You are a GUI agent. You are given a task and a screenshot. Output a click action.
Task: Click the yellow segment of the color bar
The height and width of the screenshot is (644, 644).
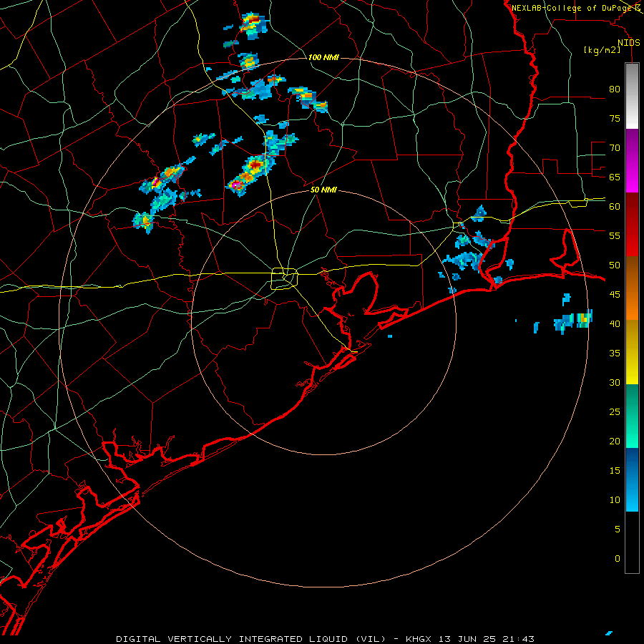[x=632, y=352]
